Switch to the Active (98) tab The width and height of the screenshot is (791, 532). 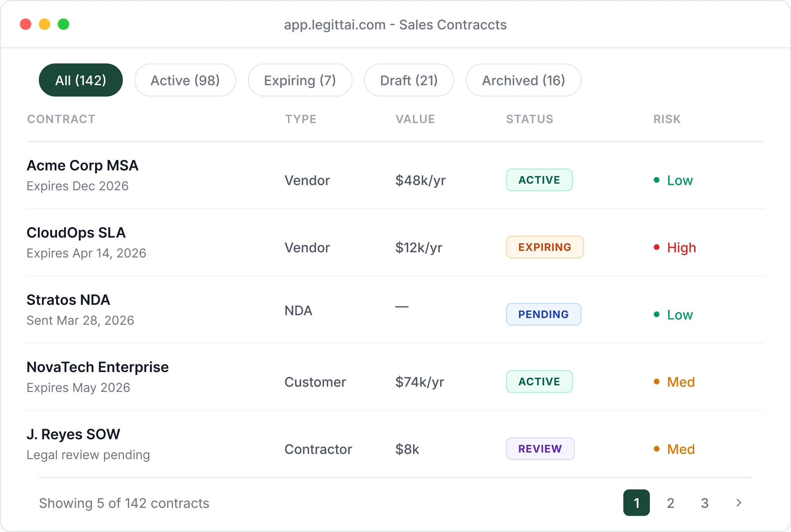(185, 80)
